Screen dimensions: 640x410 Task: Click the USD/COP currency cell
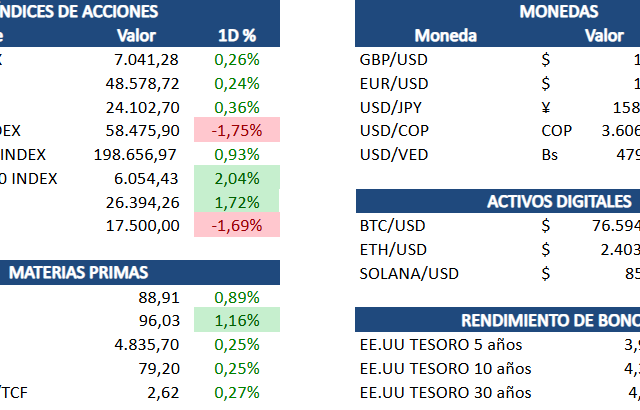click(x=393, y=131)
